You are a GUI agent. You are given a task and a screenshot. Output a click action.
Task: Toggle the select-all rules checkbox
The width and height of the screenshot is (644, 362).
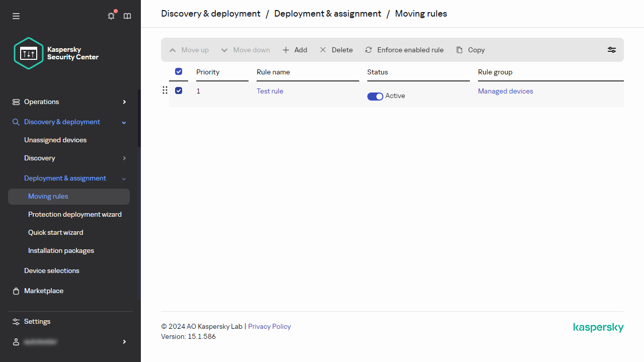point(179,71)
